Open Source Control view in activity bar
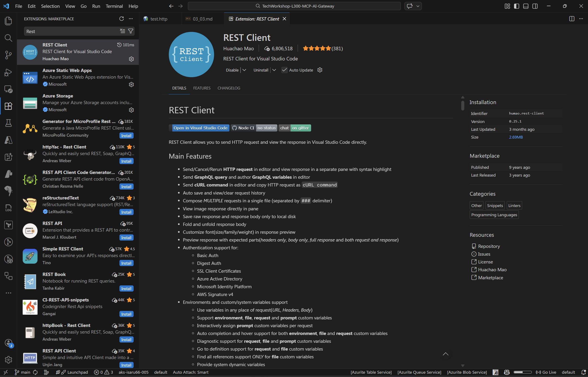588x377 pixels. click(x=8, y=55)
